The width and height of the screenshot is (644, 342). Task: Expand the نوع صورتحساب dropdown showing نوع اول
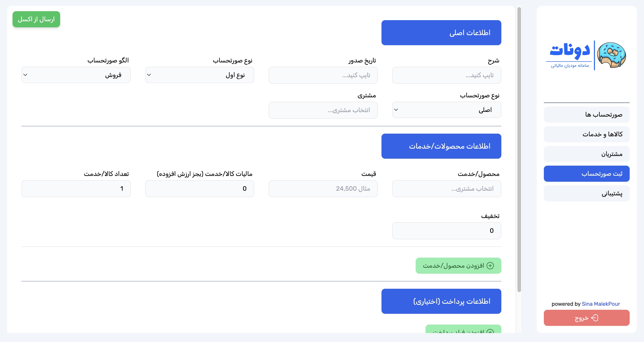coord(199,75)
